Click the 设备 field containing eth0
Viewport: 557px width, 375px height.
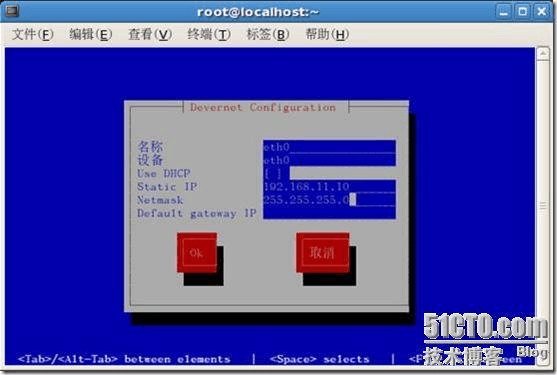pyautogui.click(x=329, y=160)
